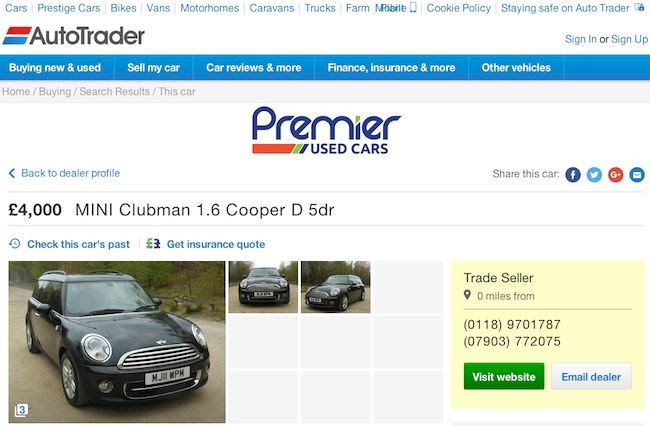Click the green Visit website button
The width and height of the screenshot is (650, 426).
tap(504, 376)
